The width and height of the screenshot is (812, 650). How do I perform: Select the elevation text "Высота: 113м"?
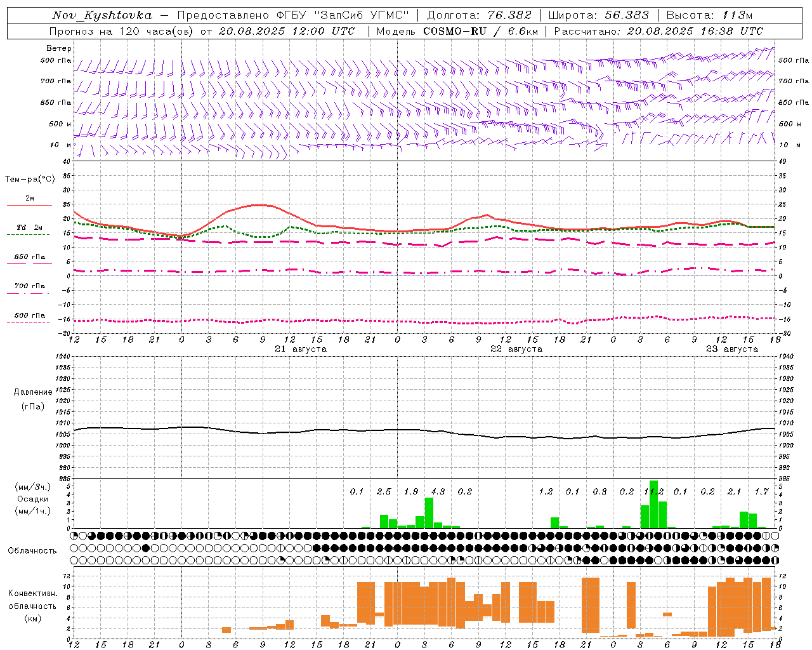click(709, 15)
